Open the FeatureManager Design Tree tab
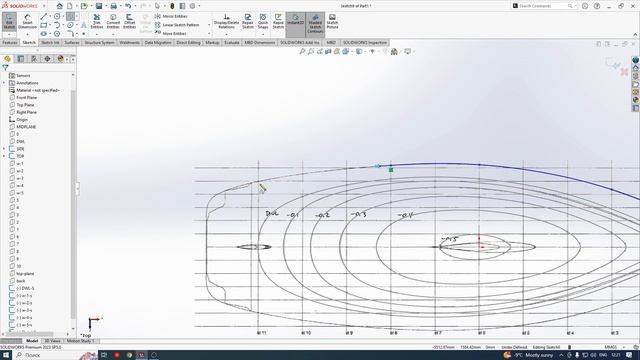This screenshot has width=640, height=360. 7,59
